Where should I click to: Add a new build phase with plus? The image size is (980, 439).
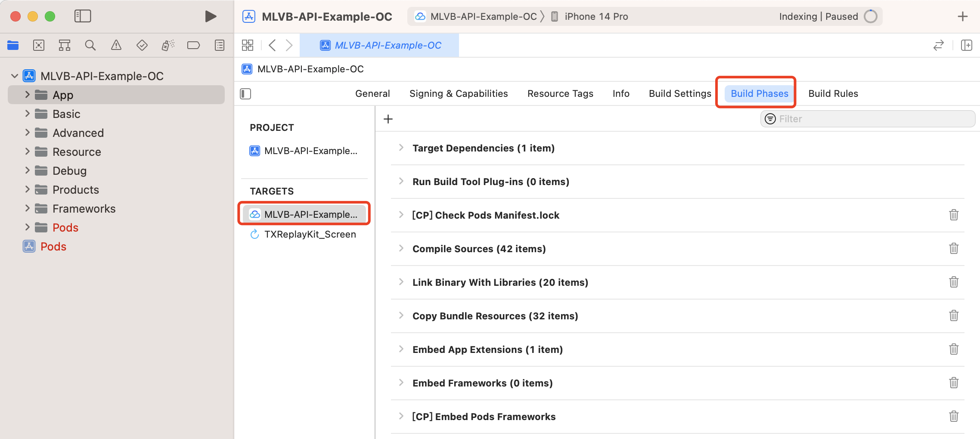click(x=388, y=119)
